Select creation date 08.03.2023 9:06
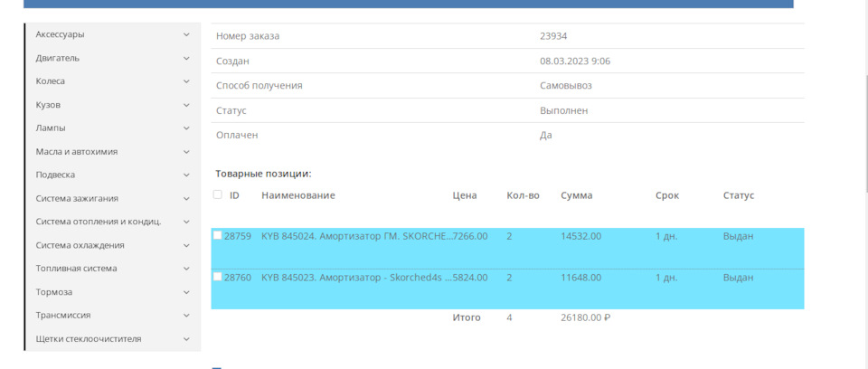 coord(575,61)
